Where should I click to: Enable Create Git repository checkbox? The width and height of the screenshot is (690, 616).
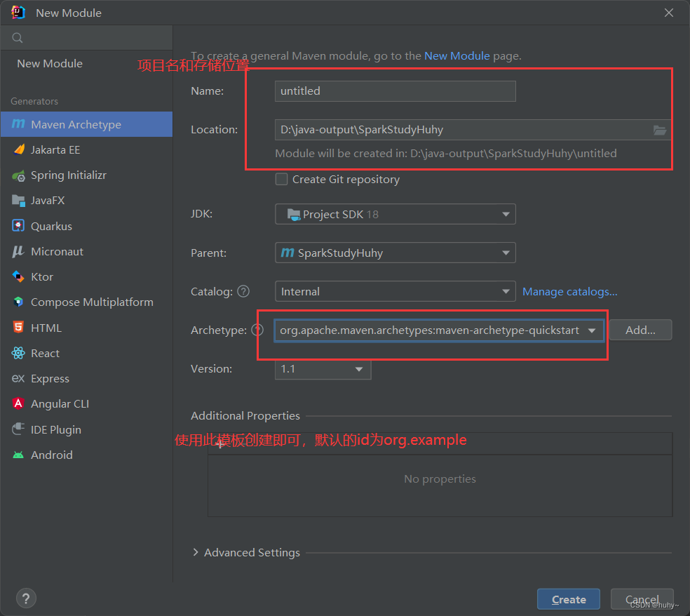point(281,179)
